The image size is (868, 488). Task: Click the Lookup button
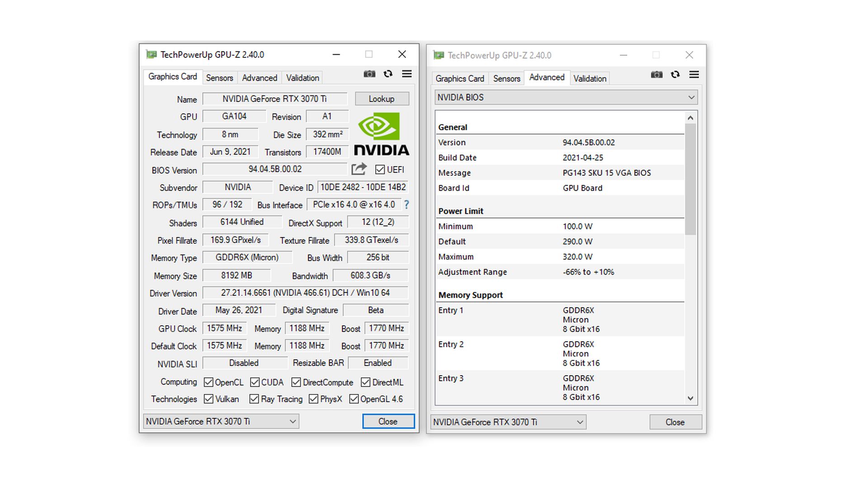tap(382, 99)
